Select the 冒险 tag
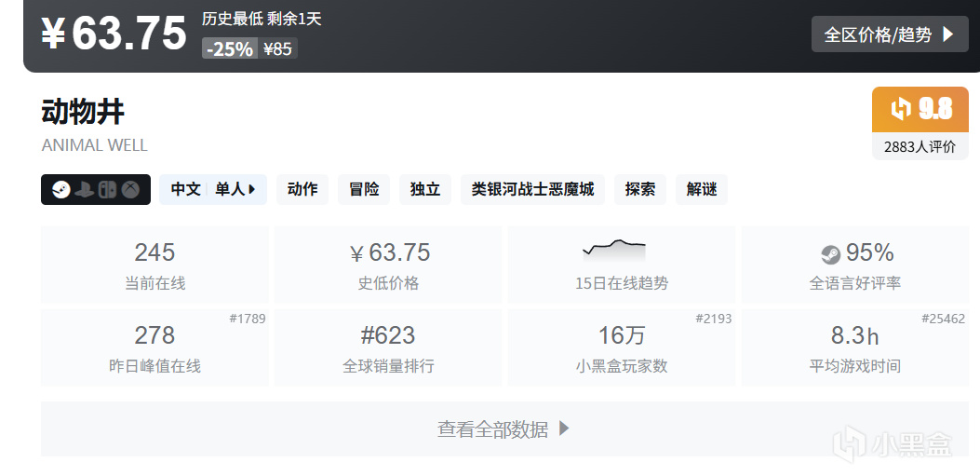Image resolution: width=980 pixels, height=476 pixels. pos(364,189)
